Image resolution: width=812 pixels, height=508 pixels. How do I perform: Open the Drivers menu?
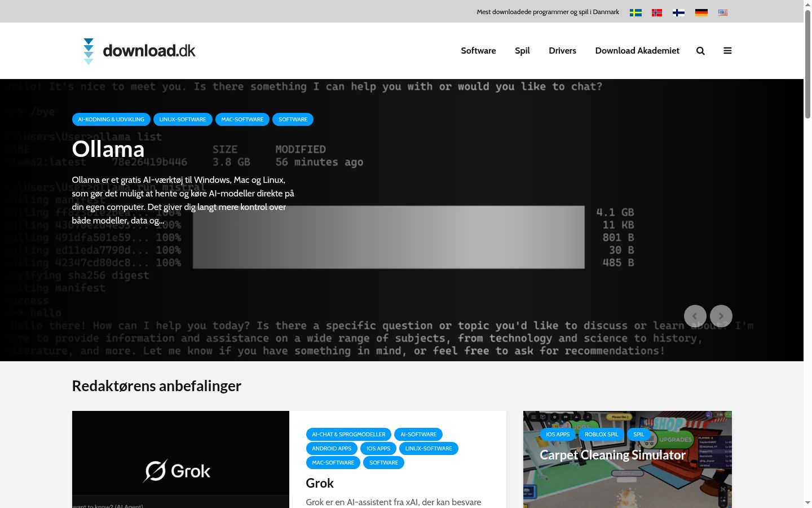pos(562,51)
